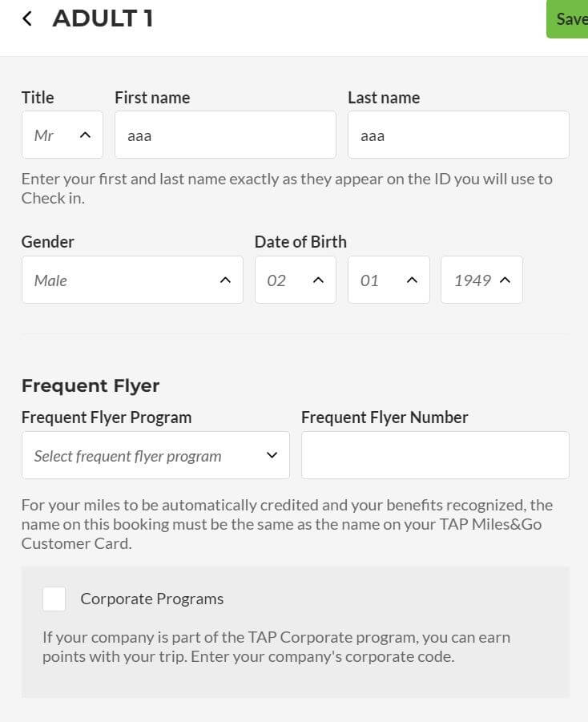Click the First name input field
588x722 pixels.
click(226, 135)
